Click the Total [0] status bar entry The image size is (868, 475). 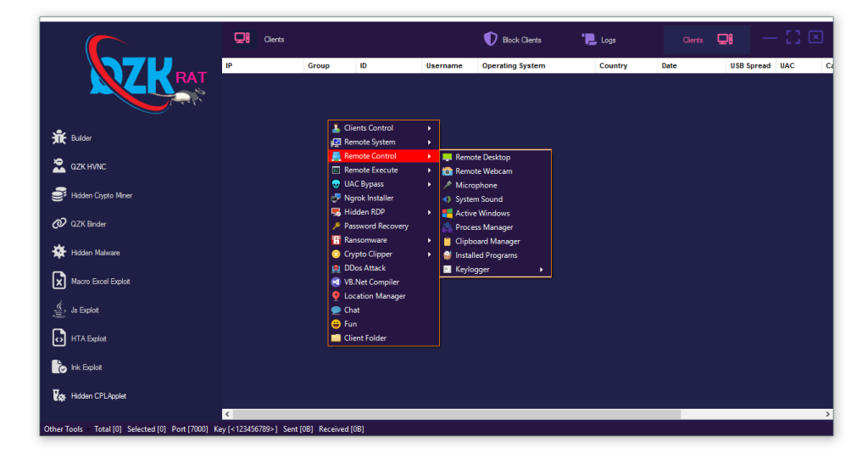click(x=108, y=429)
